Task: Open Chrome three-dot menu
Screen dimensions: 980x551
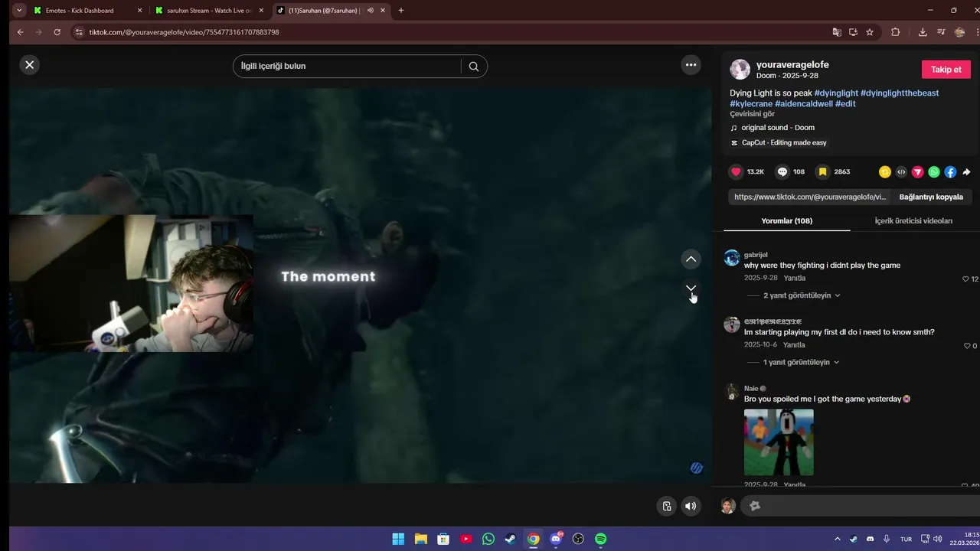Action: tap(977, 32)
